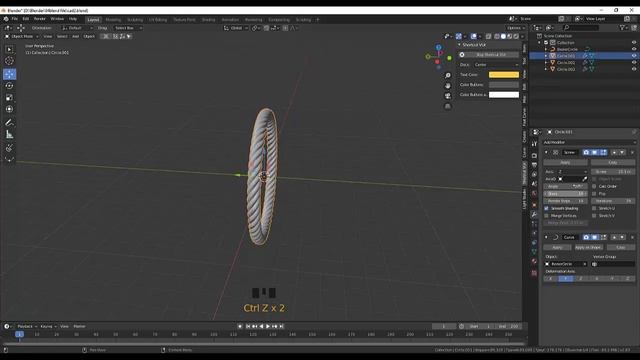Open the Edit menu
This screenshot has width=640, height=360.
pyautogui.click(x=26, y=19)
